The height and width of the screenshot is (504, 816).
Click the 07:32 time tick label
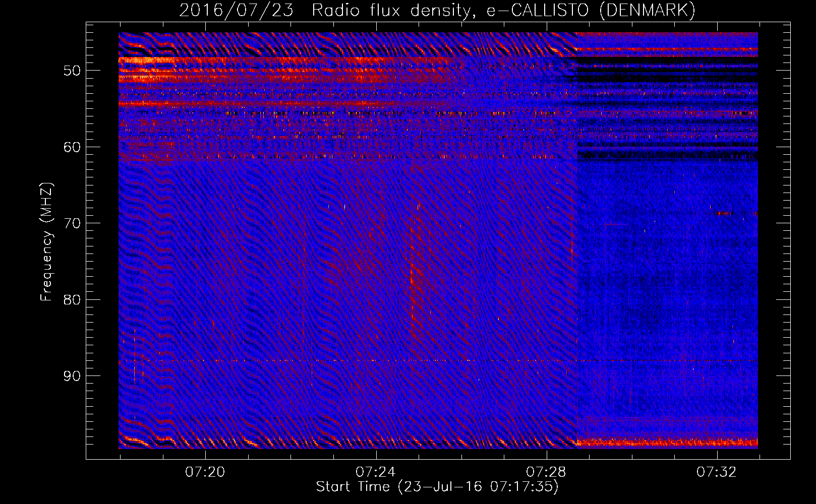(716, 472)
